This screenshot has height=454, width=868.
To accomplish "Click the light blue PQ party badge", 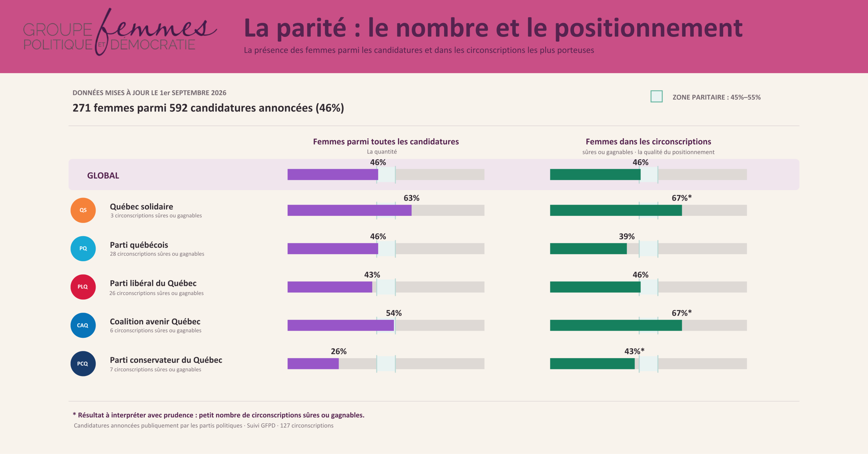I will (x=83, y=249).
